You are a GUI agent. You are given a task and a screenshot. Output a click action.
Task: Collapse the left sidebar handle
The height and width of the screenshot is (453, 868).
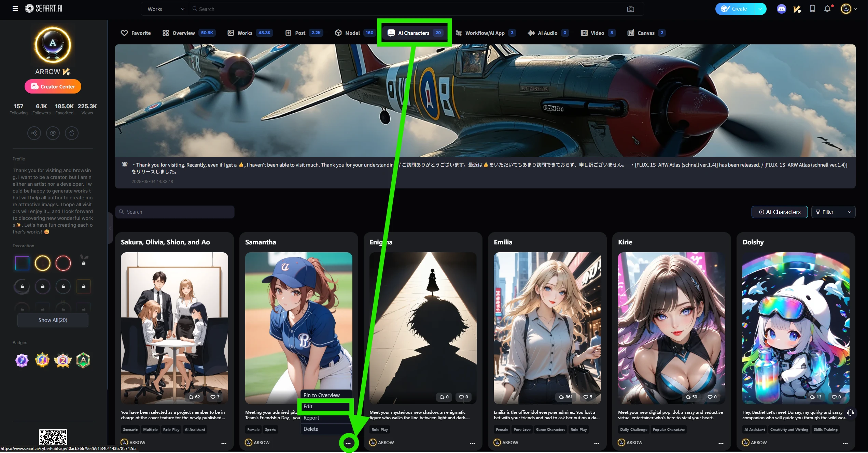click(x=110, y=228)
